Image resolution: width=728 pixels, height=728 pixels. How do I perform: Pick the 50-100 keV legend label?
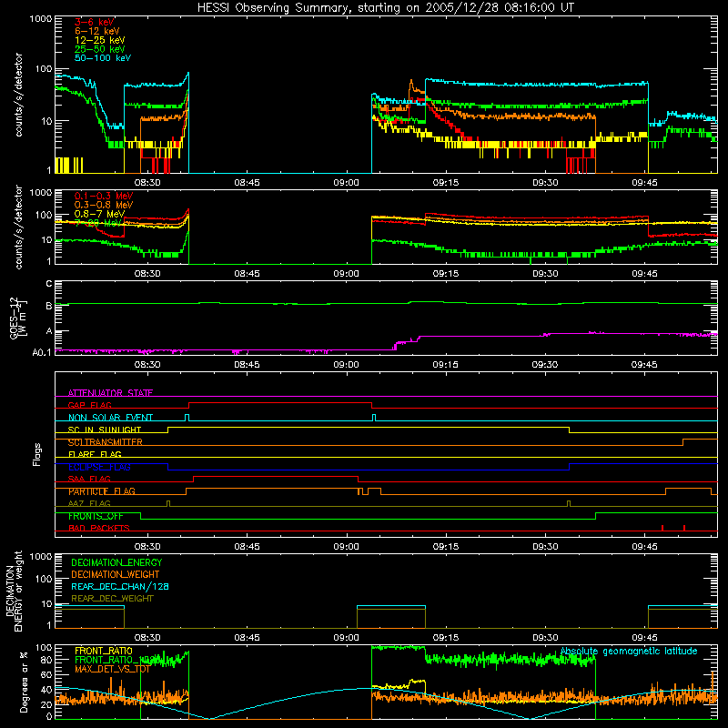102,58
